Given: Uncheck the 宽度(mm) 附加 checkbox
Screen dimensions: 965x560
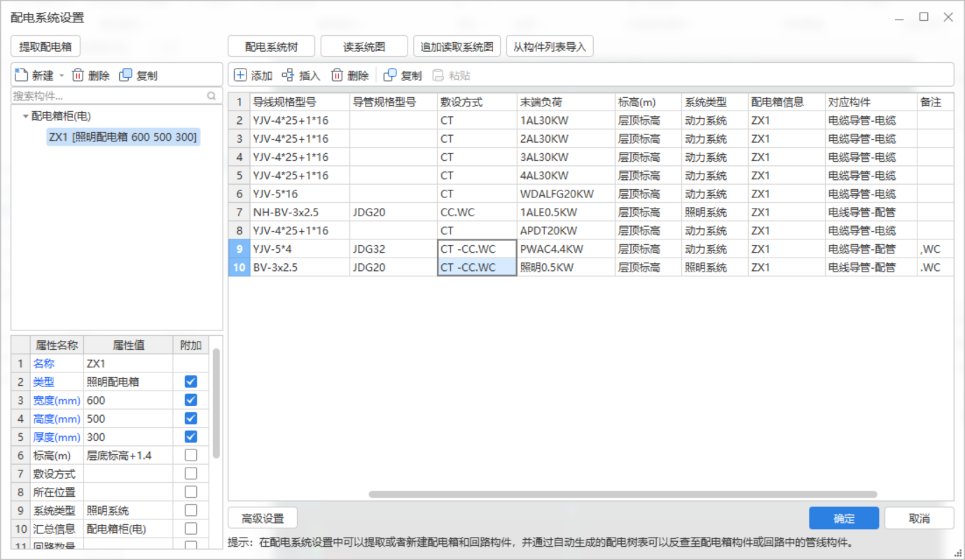Looking at the screenshot, I should coord(190,400).
